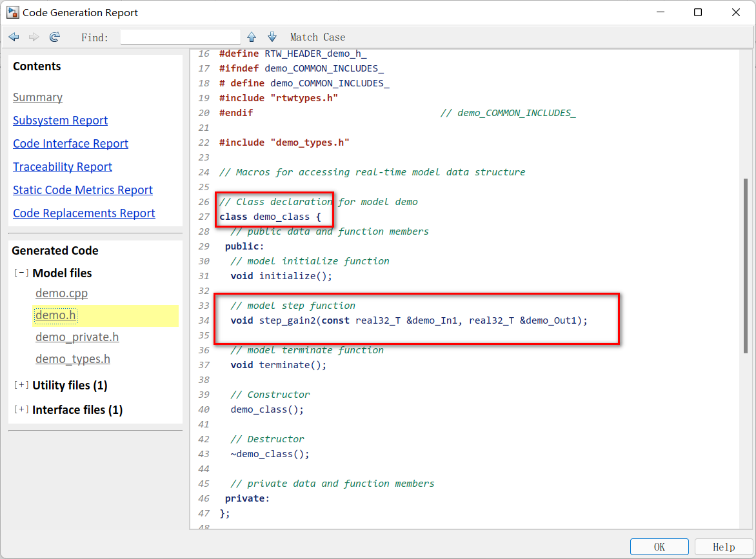Click the OK button
Image resolution: width=756 pixels, height=559 pixels.
tap(659, 547)
